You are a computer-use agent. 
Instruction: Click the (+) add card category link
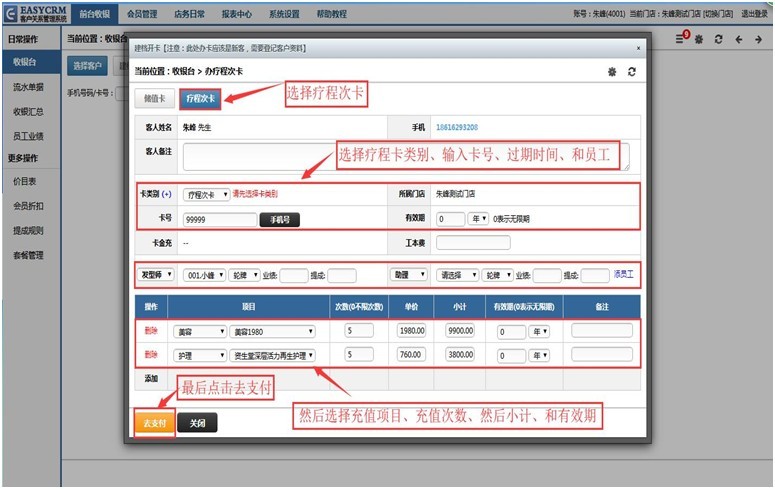point(167,194)
